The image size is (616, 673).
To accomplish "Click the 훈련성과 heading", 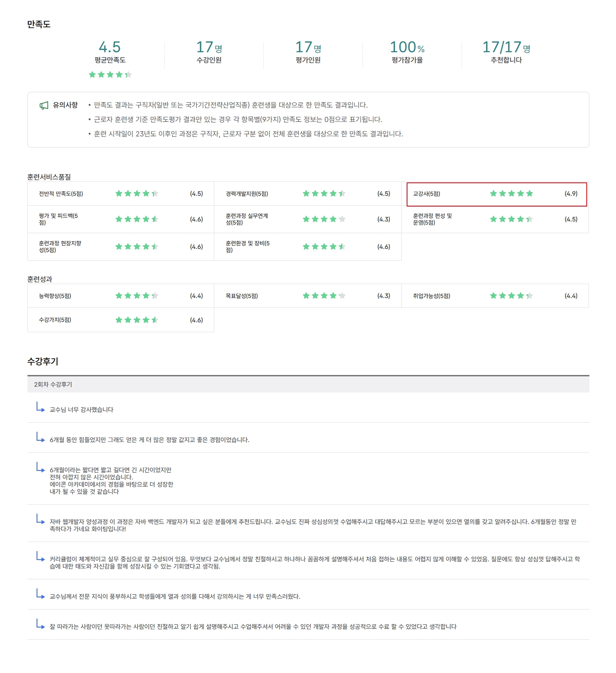I will click(40, 279).
